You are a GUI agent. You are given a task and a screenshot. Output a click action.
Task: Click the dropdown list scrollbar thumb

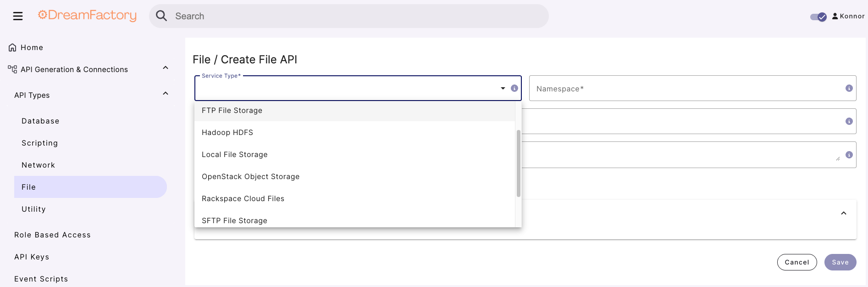519,163
